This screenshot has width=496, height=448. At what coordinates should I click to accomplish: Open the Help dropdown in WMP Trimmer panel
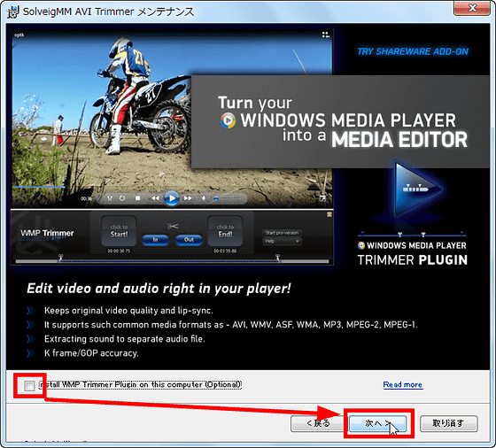coord(282,241)
